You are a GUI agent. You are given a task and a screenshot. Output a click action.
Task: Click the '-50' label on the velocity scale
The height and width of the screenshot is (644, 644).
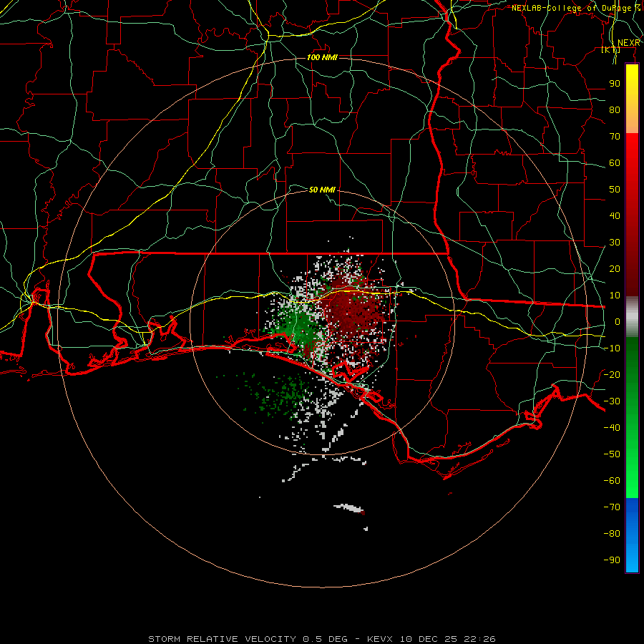pos(612,454)
